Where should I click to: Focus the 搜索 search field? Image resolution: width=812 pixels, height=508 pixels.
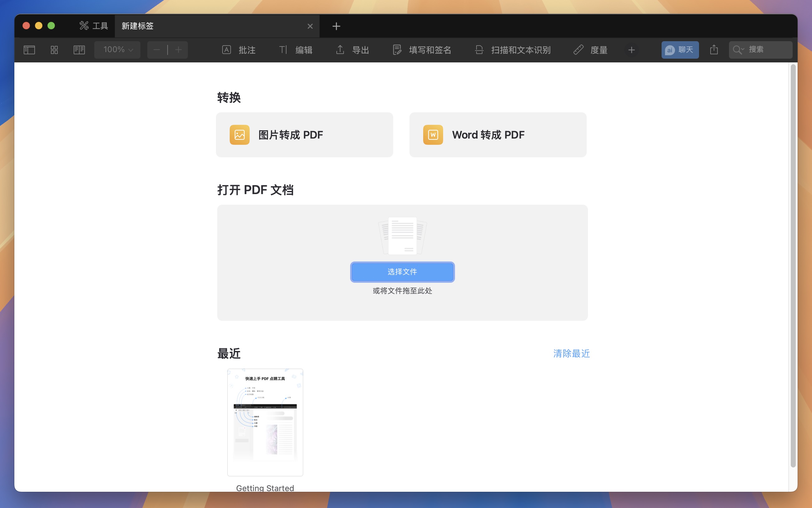tap(761, 50)
